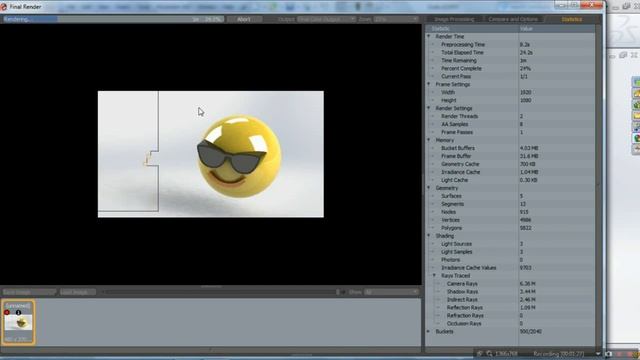The height and width of the screenshot is (360, 640).
Task: Select the Percent Complete row
Action: (x=510, y=68)
